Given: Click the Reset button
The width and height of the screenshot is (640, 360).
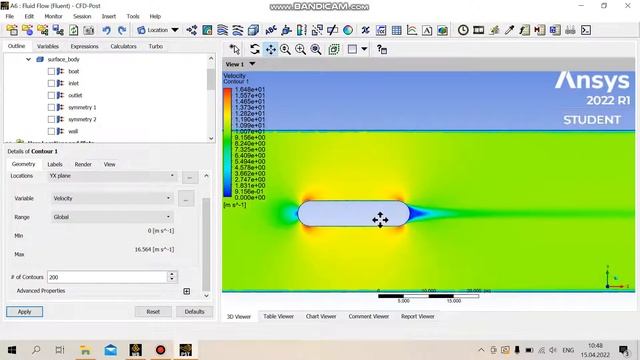Looking at the screenshot, I should 153,312.
